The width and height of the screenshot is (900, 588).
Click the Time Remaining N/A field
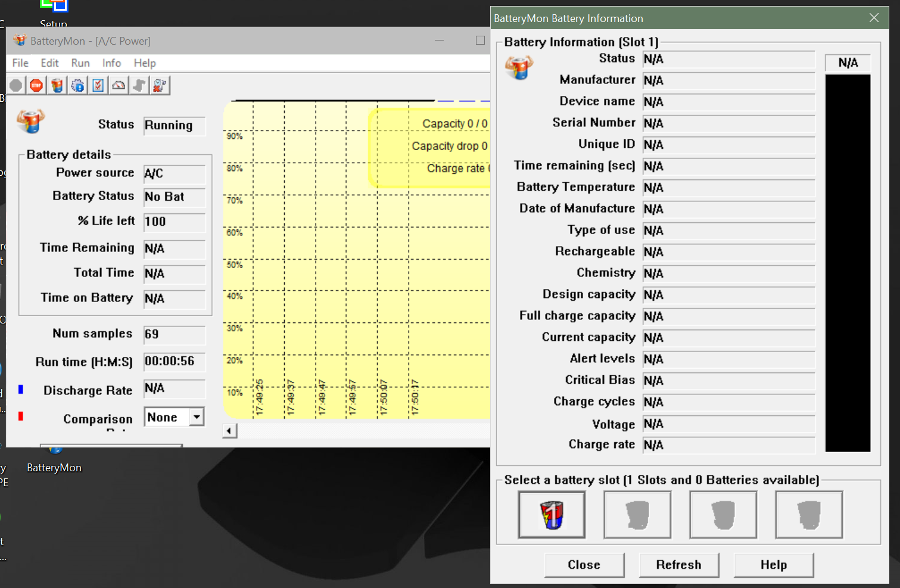point(175,249)
